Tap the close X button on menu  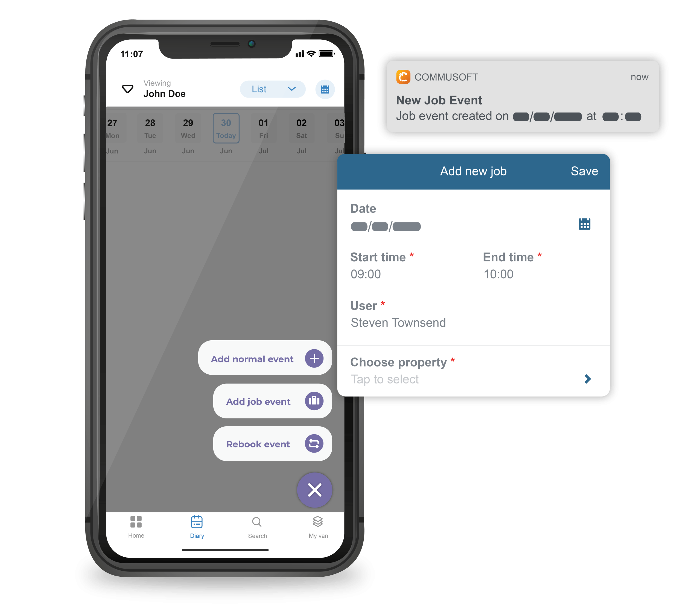coord(314,490)
